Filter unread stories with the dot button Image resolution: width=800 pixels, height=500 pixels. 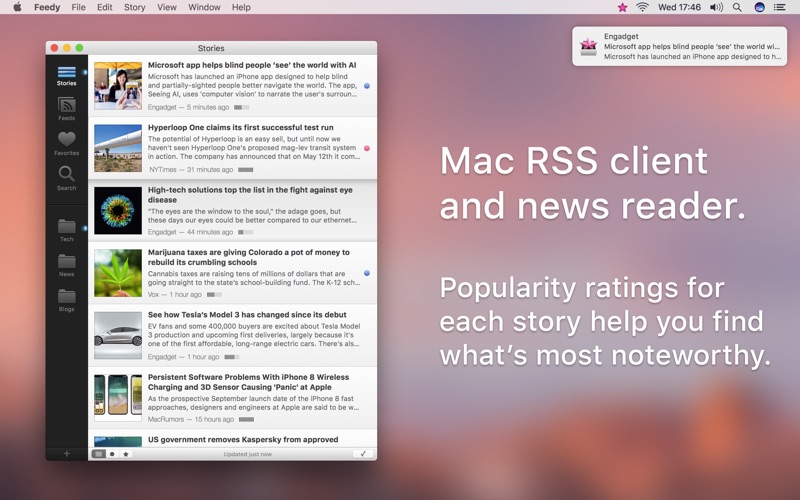[112, 454]
